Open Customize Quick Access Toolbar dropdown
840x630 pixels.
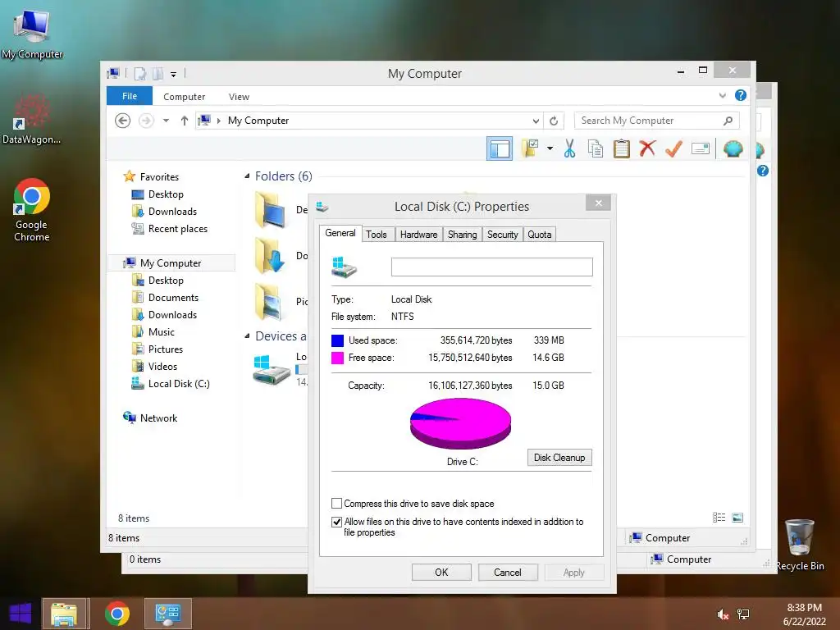[x=174, y=74]
